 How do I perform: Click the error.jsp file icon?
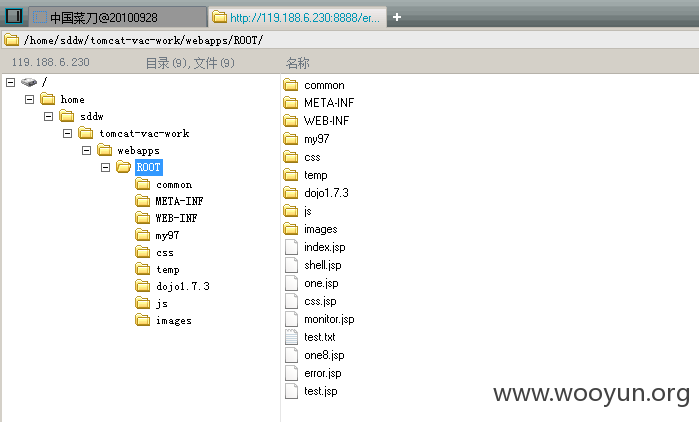[x=291, y=373]
